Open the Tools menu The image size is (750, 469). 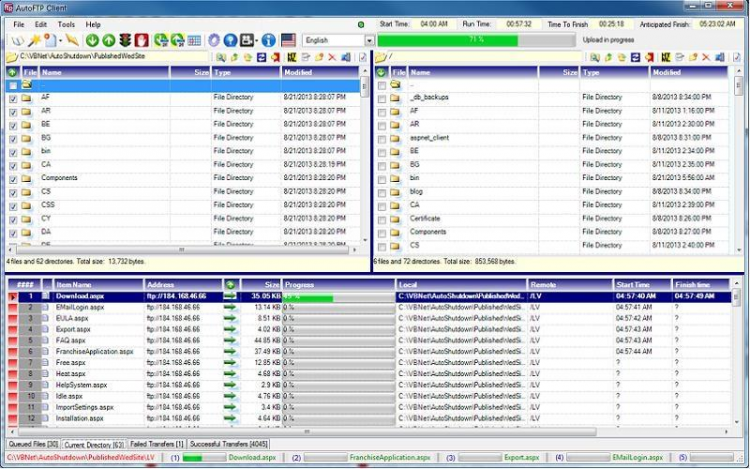[x=66, y=24]
